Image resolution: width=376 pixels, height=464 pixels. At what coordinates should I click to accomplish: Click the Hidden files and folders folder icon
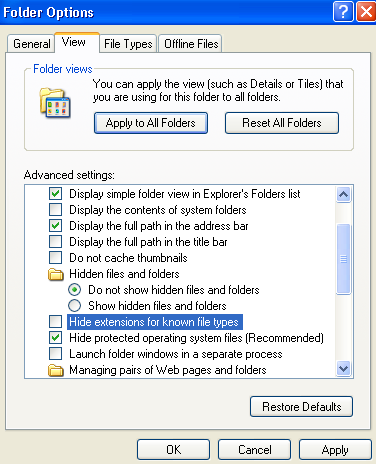click(56, 274)
